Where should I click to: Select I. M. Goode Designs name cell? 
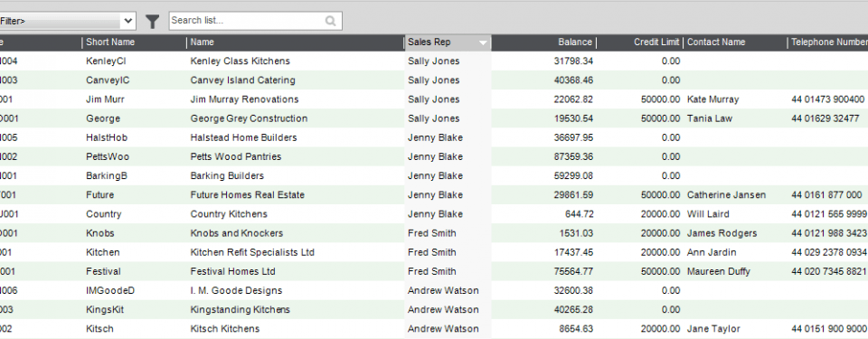click(x=236, y=291)
